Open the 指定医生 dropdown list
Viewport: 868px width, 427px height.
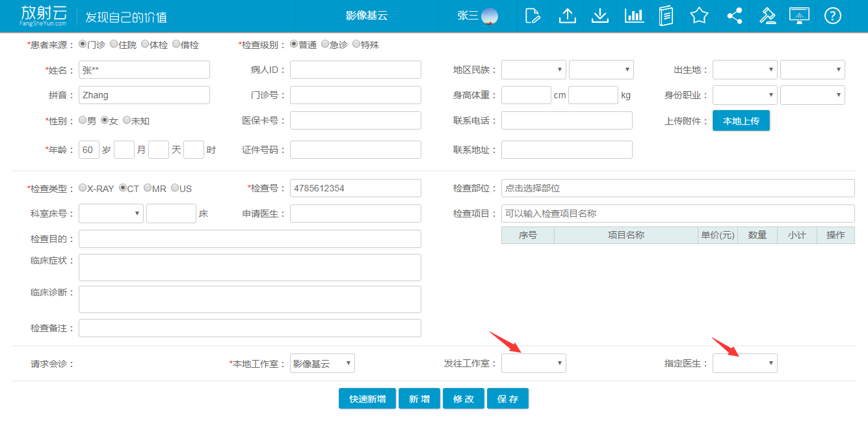point(744,363)
